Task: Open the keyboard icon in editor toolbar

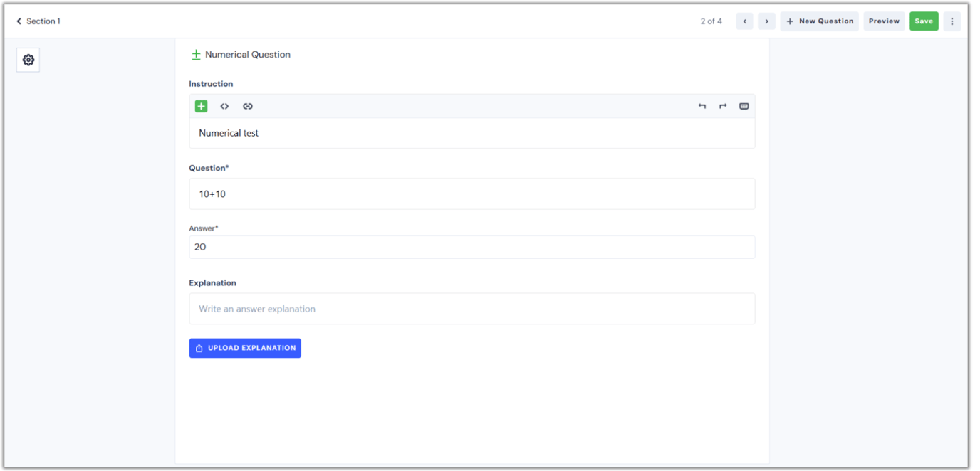Action: pyautogui.click(x=744, y=106)
